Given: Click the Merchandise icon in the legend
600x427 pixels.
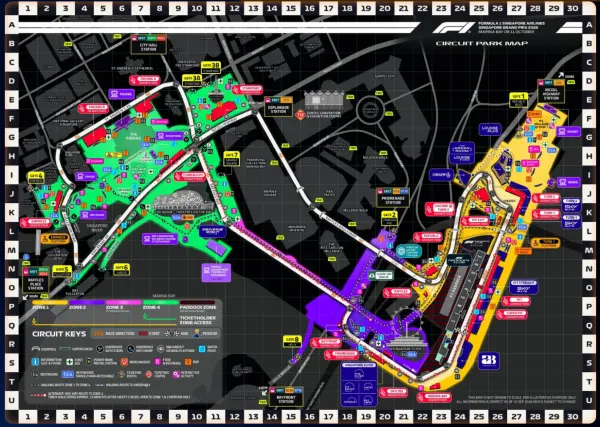Looking at the screenshot, I should point(124,362).
